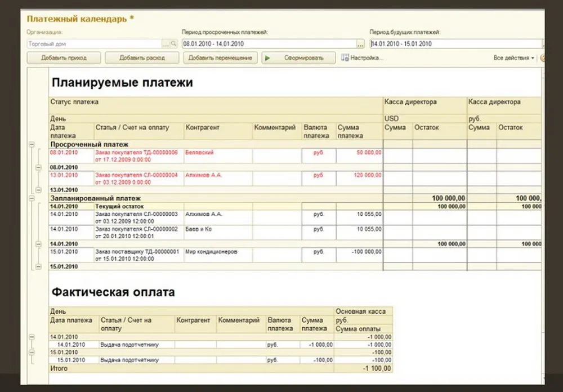Open the Все действия dropdown menu
Image resolution: width=563 pixels, height=392 pixels.
(x=513, y=58)
